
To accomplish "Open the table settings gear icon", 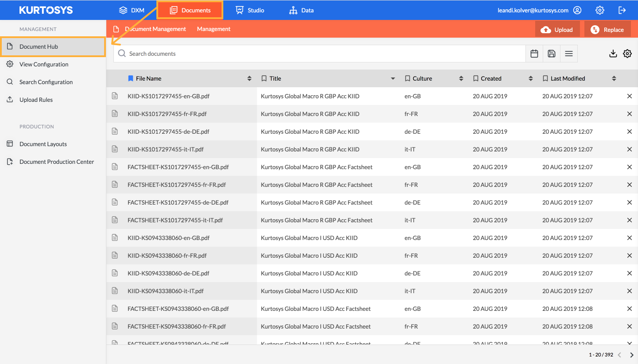I will point(627,54).
